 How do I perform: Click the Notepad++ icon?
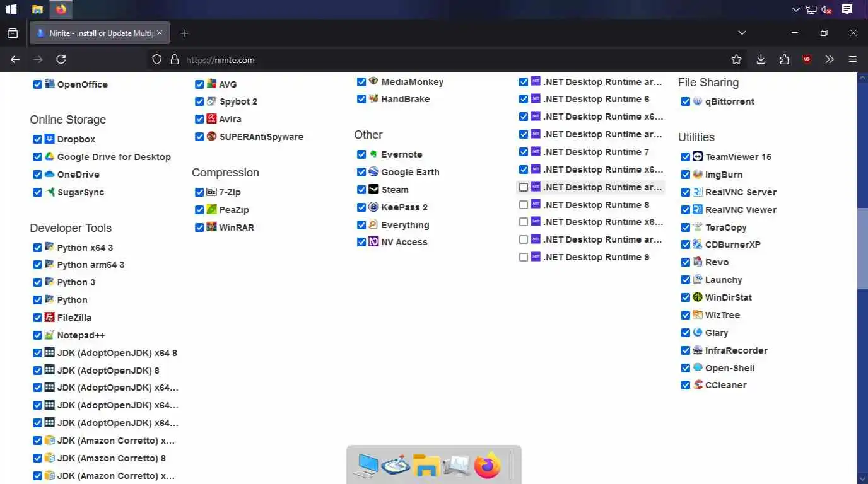coord(49,335)
